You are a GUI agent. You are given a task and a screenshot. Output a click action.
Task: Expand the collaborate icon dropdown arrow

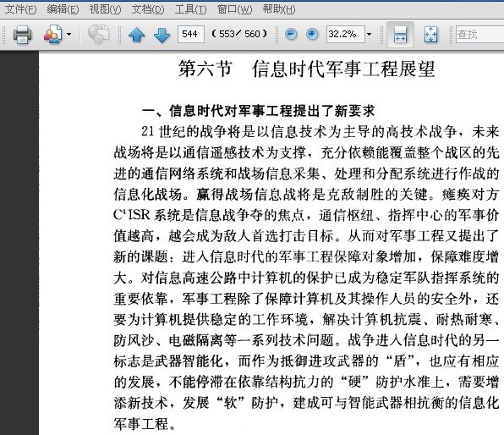[x=68, y=34]
